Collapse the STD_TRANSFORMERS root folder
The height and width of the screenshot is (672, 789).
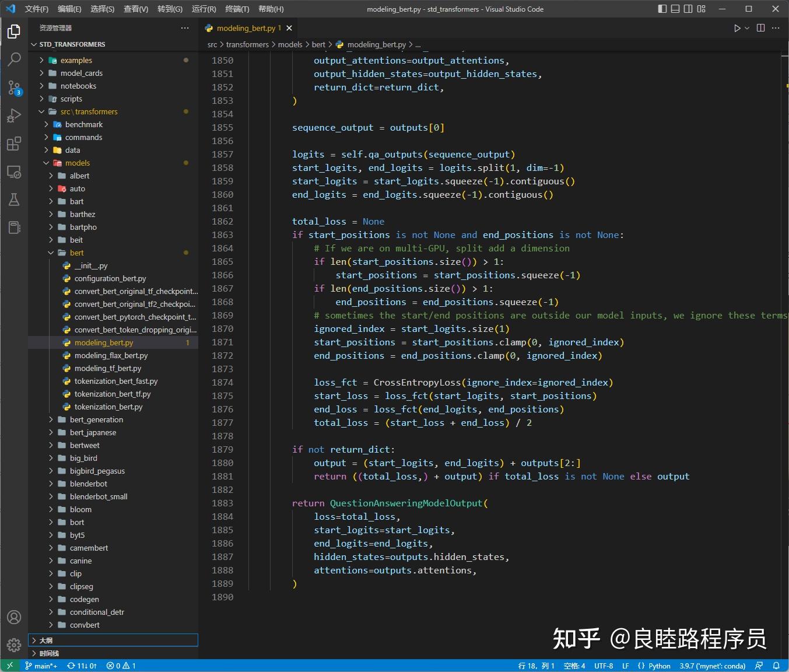113,44
